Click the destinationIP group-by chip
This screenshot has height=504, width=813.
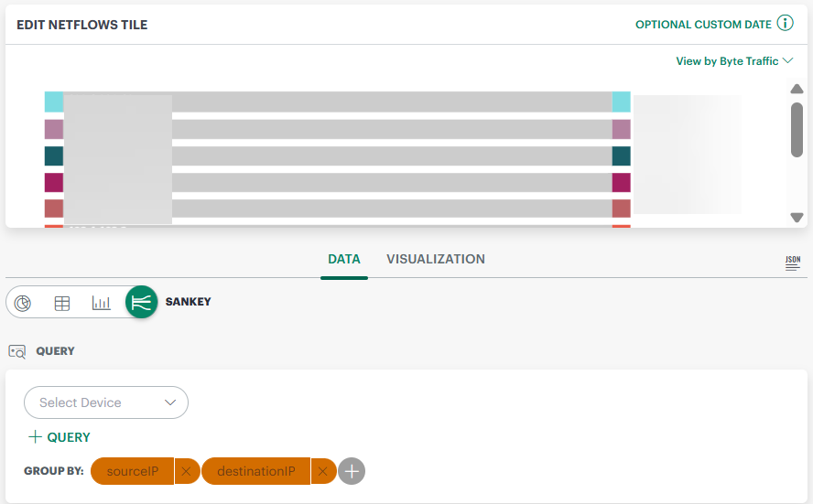click(x=256, y=471)
